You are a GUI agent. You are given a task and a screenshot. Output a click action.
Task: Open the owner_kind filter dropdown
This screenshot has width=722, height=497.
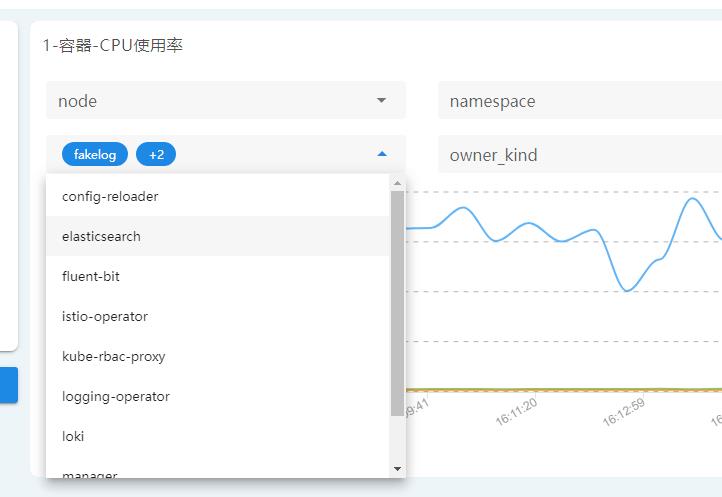coord(578,155)
